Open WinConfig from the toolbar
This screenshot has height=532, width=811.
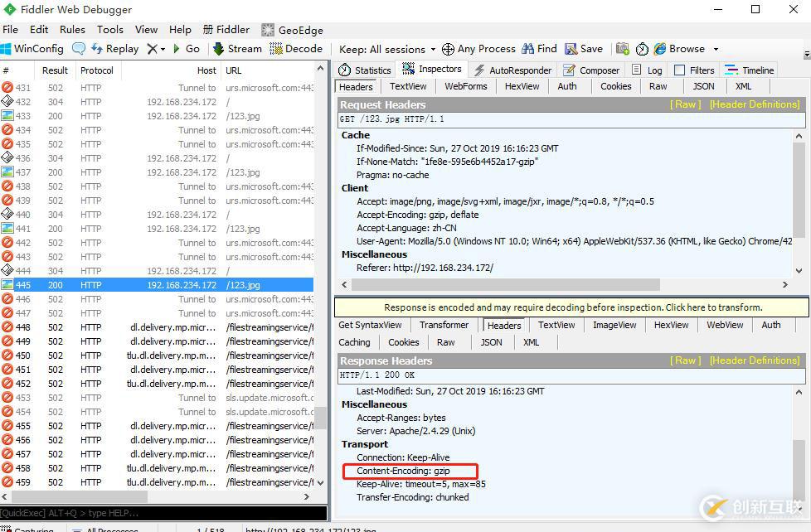point(32,49)
